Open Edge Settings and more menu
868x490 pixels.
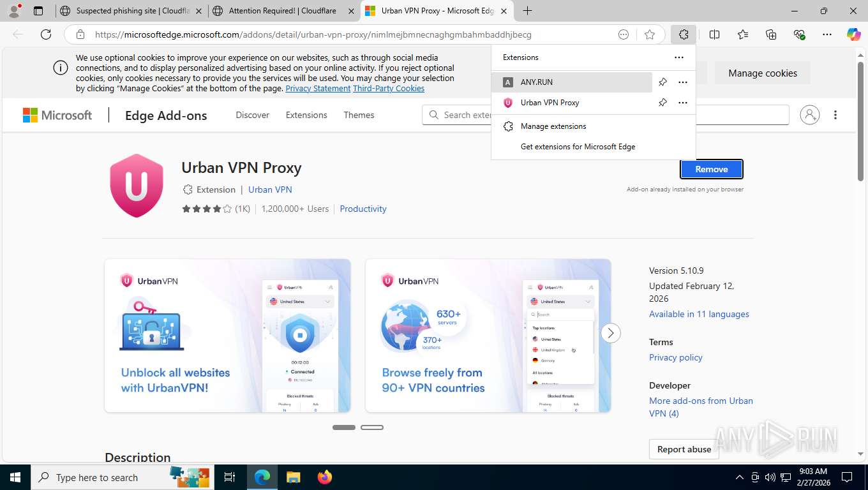(827, 34)
